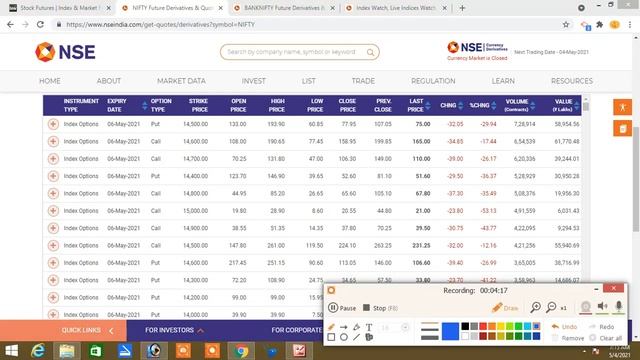Expand FOR INVESTORS footer section
Viewport: 640px width, 360px height.
[x=174, y=330]
